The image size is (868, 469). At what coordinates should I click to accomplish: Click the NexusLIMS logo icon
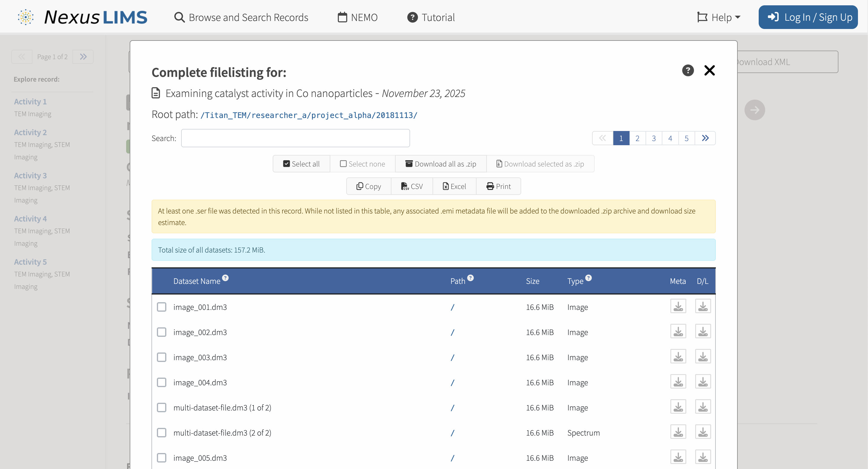[x=26, y=17]
